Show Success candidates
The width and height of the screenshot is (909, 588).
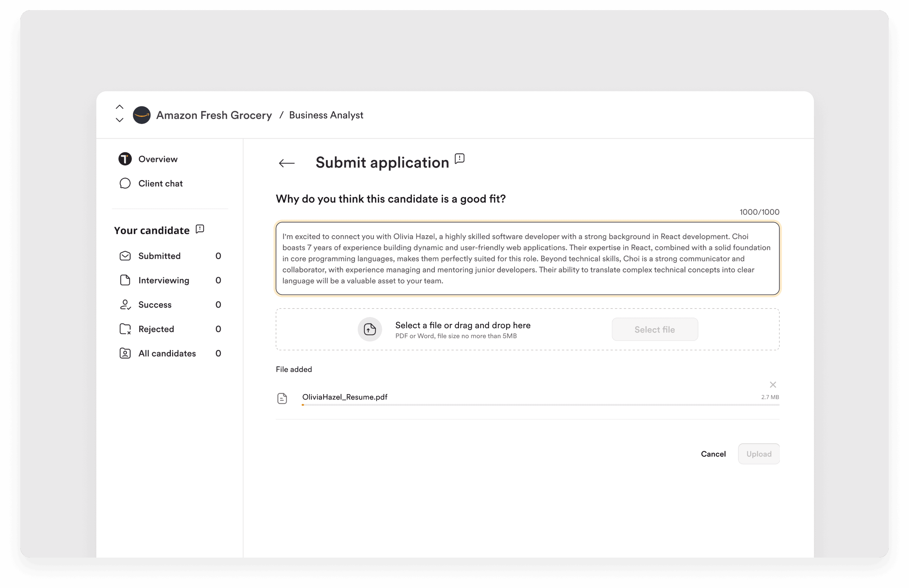click(x=155, y=305)
